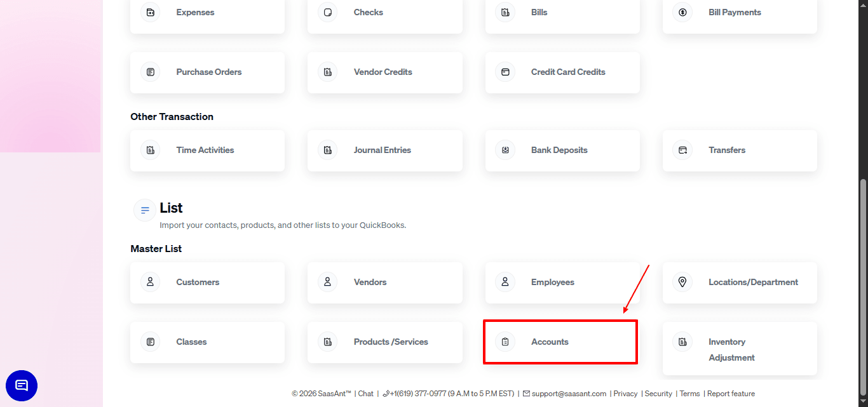Select the Credit Card Credits icon
868x407 pixels.
coord(505,72)
